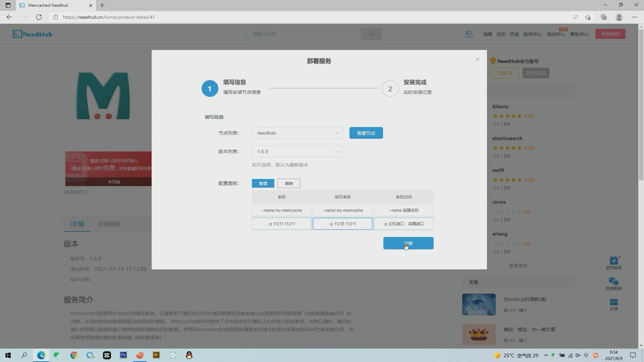This screenshot has width=644, height=362.
Task: Click the 活动说明 info icon
Action: (86, 192)
